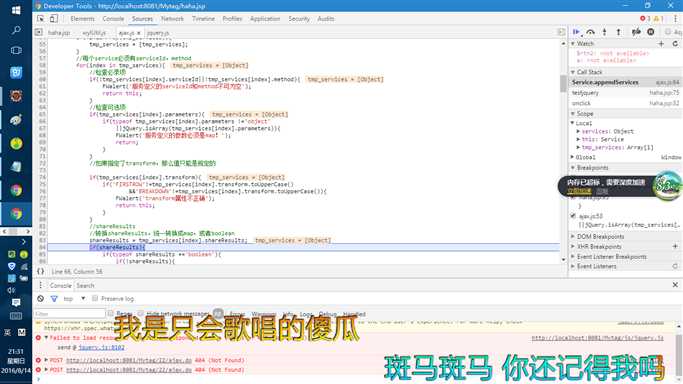The height and width of the screenshot is (384, 683).
Task: Click the highlighted line 84 in the editor
Action: (304, 247)
